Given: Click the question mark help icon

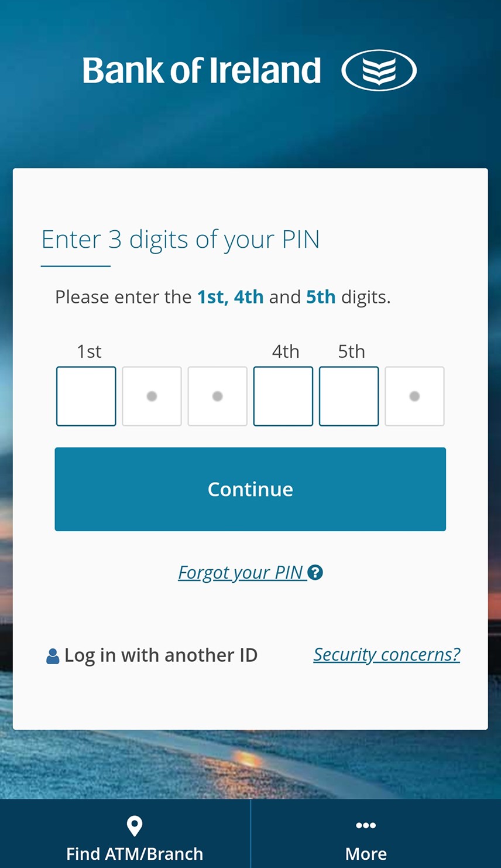Looking at the screenshot, I should 315,572.
